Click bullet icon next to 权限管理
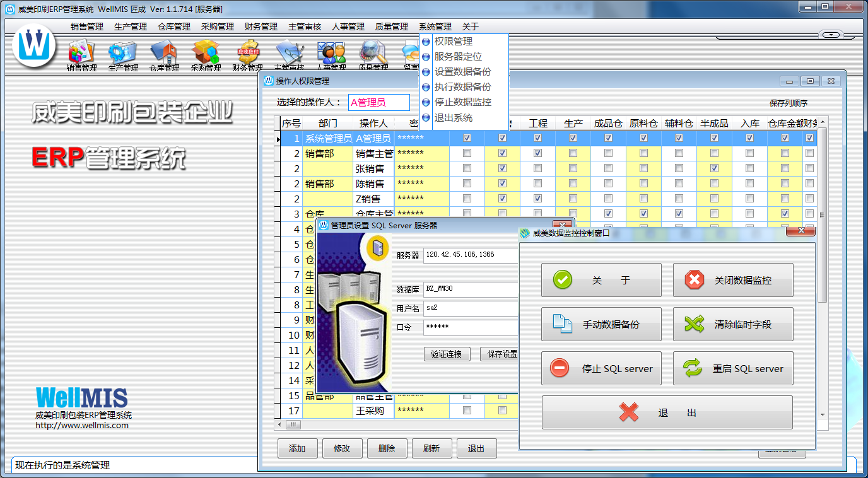This screenshot has width=868, height=478. click(426, 42)
